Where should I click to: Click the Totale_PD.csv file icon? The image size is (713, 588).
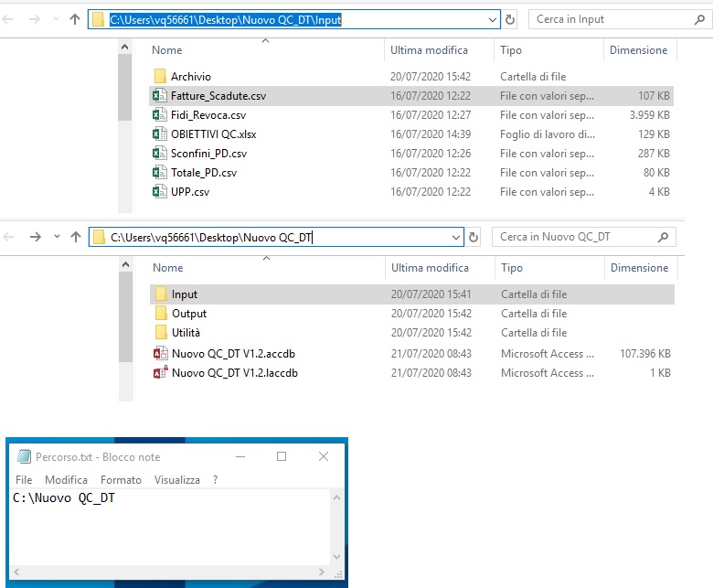(159, 172)
